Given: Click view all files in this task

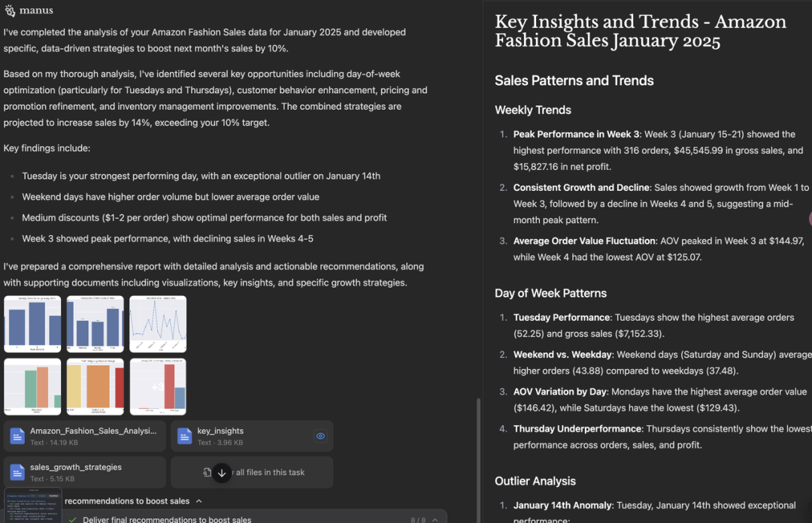Looking at the screenshot, I should [269, 473].
